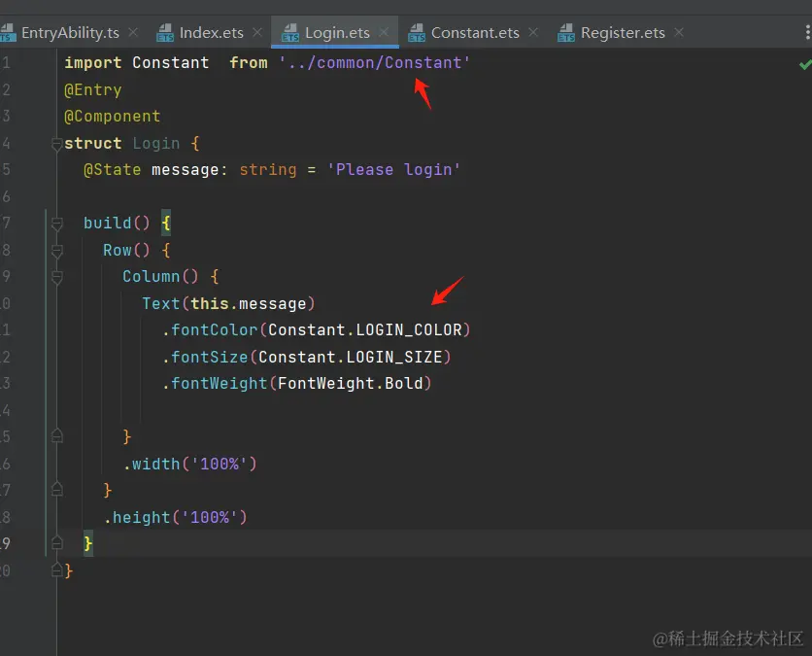This screenshot has width=812, height=656.
Task: Click the '../common/Constant' import path
Action: [x=374, y=63]
